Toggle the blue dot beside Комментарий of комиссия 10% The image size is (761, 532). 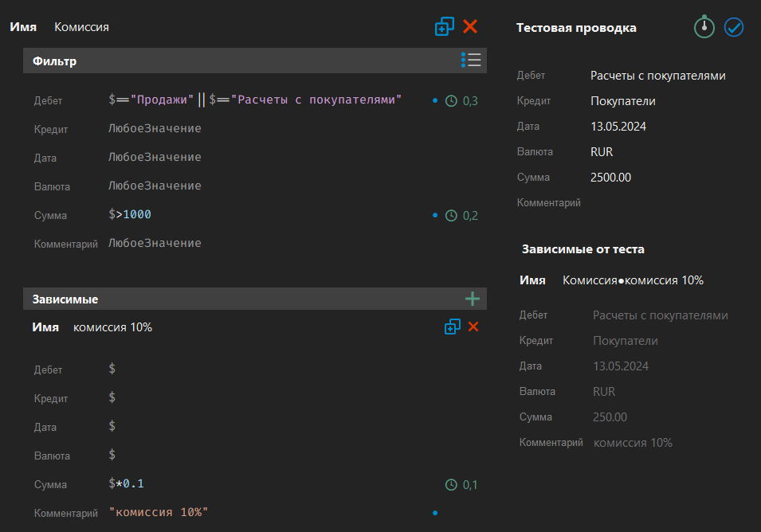point(434,513)
